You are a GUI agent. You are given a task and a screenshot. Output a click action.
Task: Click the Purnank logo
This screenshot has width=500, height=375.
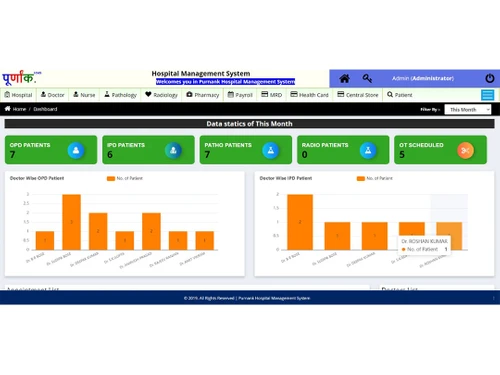pyautogui.click(x=21, y=78)
